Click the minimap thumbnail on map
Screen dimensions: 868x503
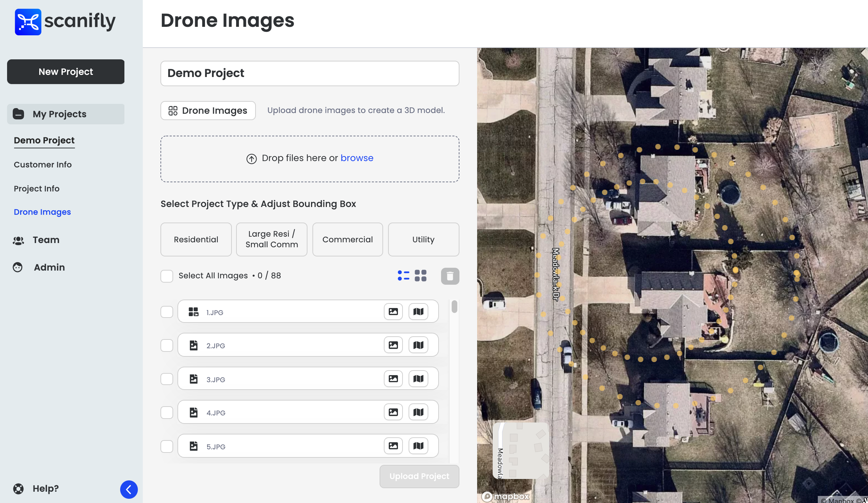click(521, 451)
